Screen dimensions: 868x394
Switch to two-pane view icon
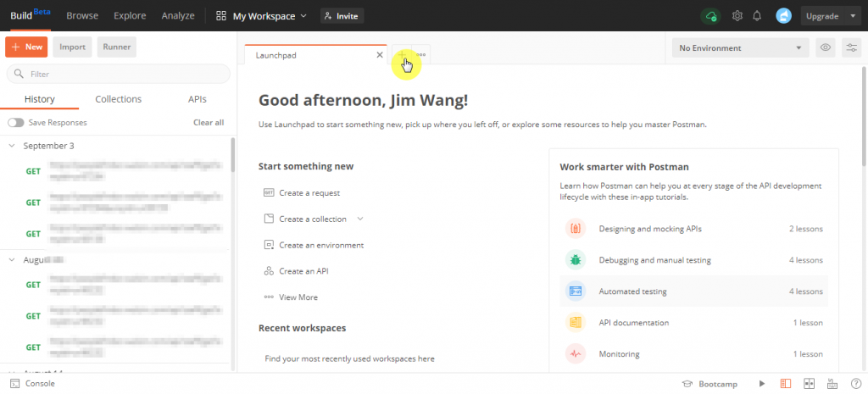[809, 384]
